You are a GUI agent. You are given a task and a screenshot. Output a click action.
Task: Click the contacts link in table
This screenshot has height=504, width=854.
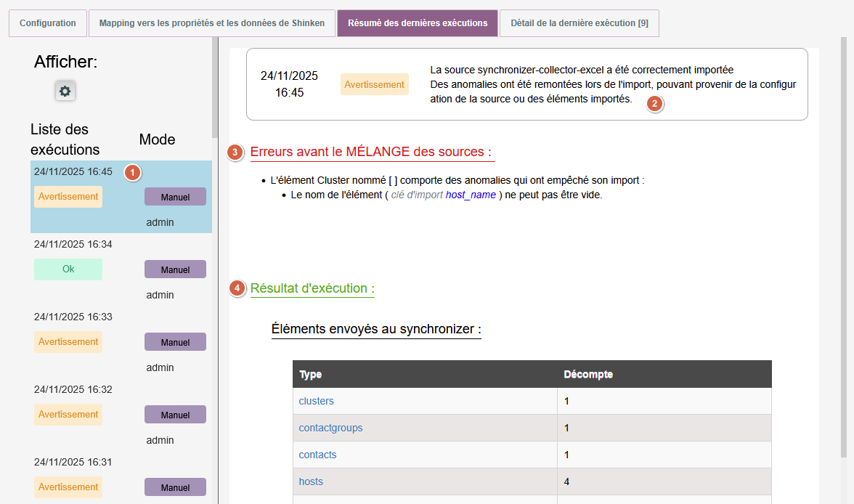click(x=318, y=455)
